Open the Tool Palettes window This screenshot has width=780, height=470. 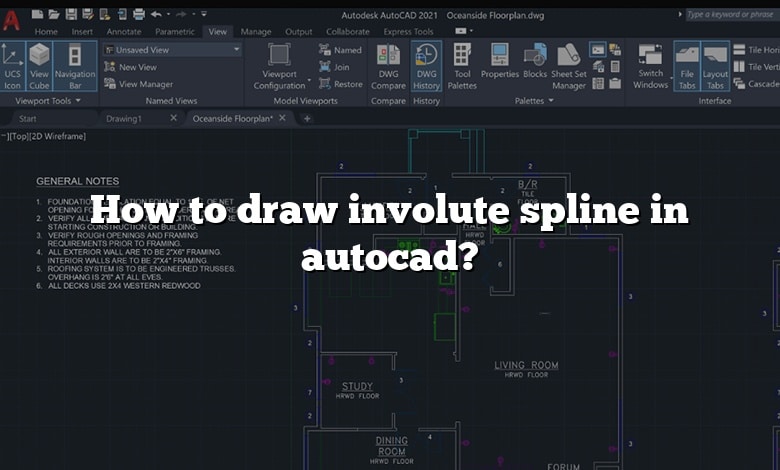click(x=462, y=66)
